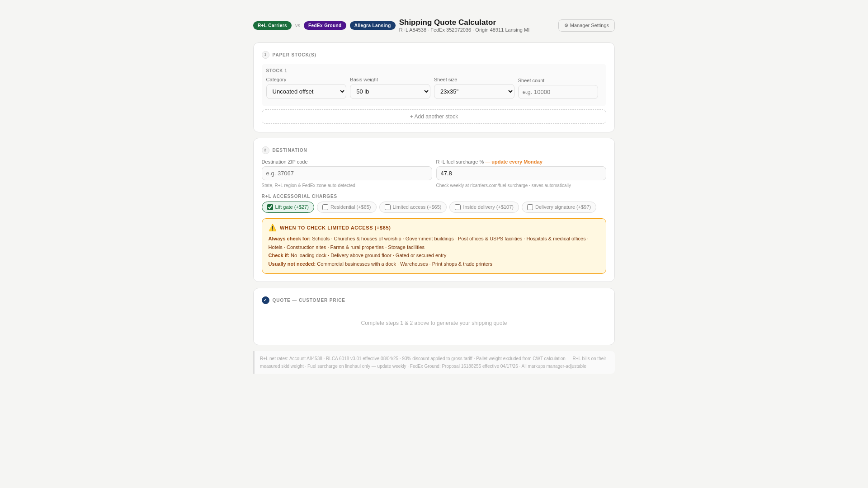Click the Destination ZIP code field
Viewport: 868px width, 488px height.
point(347,174)
